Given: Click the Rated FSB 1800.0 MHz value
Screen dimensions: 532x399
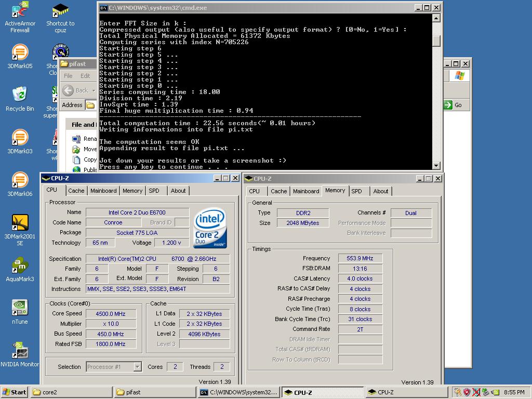Looking at the screenshot, I should click(x=111, y=344).
